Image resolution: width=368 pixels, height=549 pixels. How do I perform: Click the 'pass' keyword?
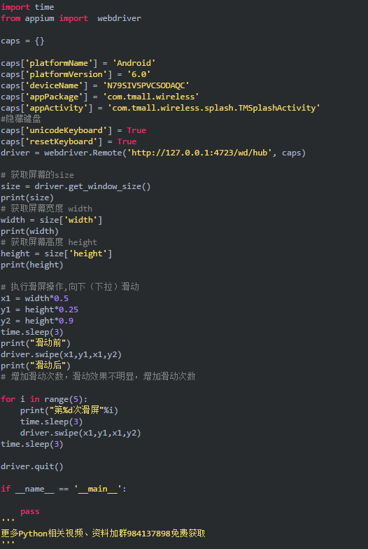click(30, 512)
